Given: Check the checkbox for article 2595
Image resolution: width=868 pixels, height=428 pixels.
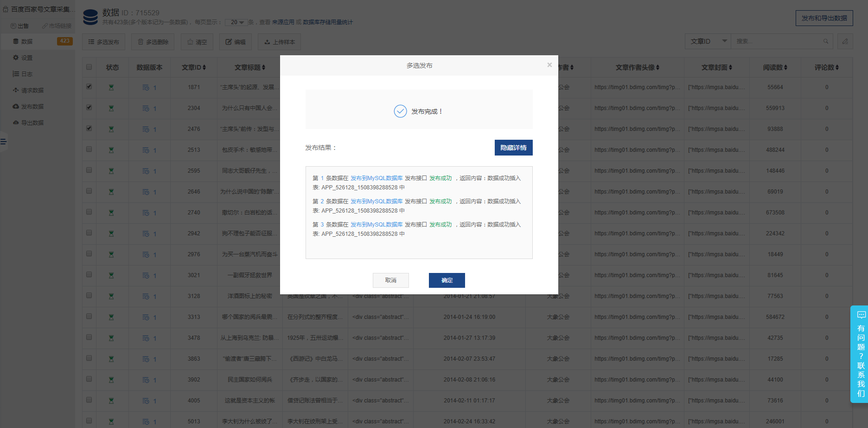Looking at the screenshot, I should coord(89,170).
